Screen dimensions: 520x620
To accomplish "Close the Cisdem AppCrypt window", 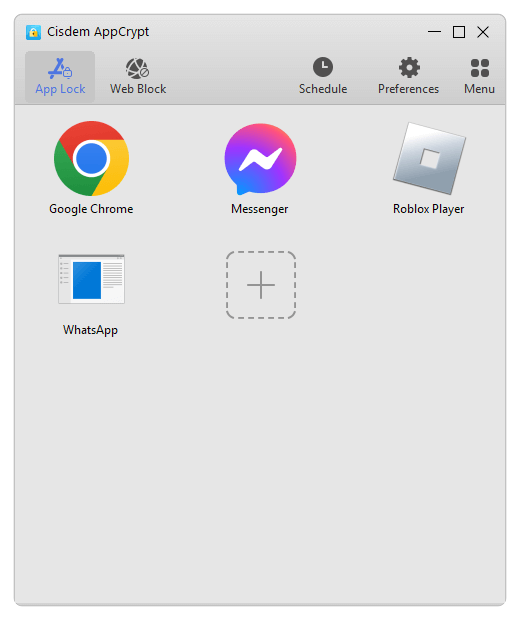I will click(x=483, y=32).
